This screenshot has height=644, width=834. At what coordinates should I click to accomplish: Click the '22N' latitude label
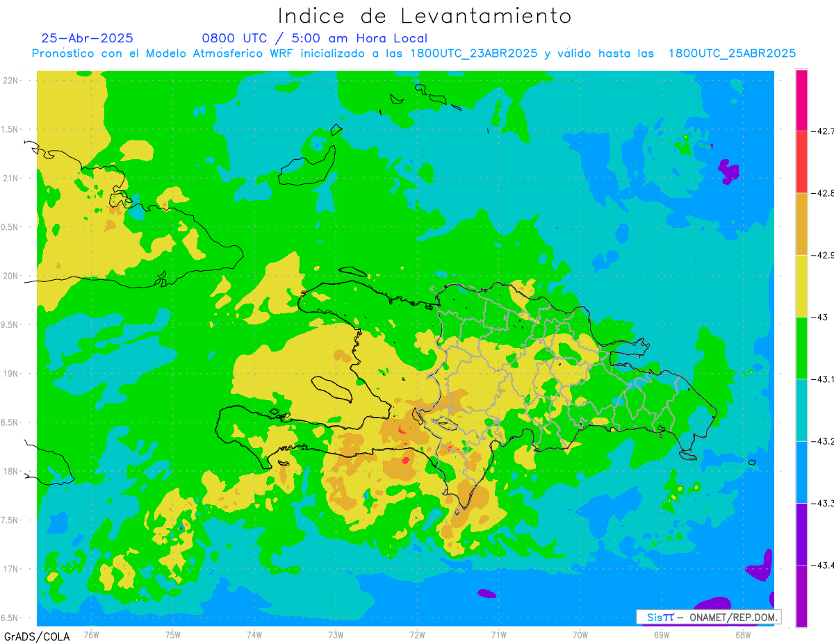pyautogui.click(x=11, y=80)
